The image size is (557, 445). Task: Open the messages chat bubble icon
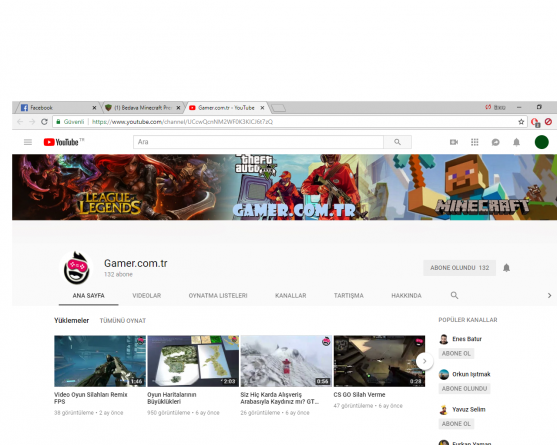click(x=495, y=142)
